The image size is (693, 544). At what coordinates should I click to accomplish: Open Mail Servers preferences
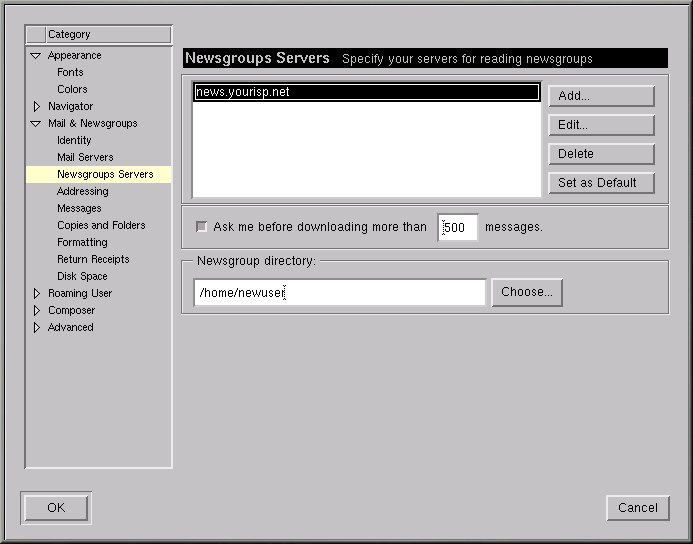point(85,158)
